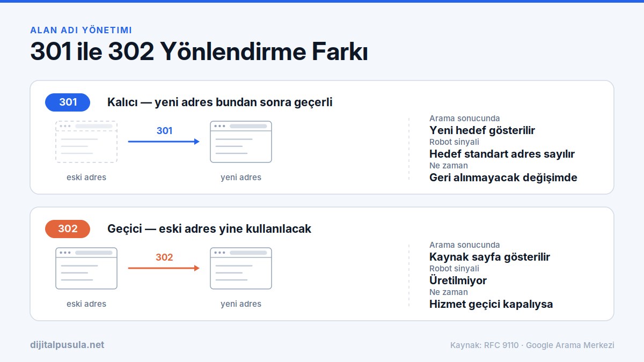Image resolution: width=644 pixels, height=362 pixels.
Task: Click 'Robot sinyali' label in 302 card
Action: (x=454, y=269)
